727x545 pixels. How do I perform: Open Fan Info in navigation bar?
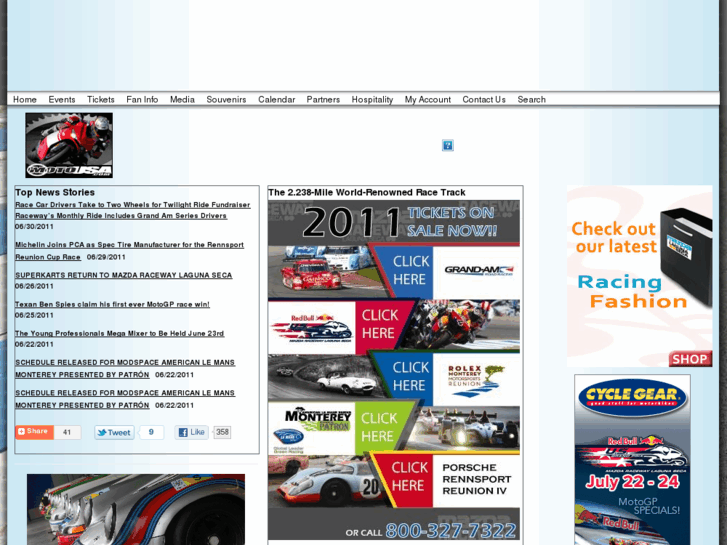142,99
